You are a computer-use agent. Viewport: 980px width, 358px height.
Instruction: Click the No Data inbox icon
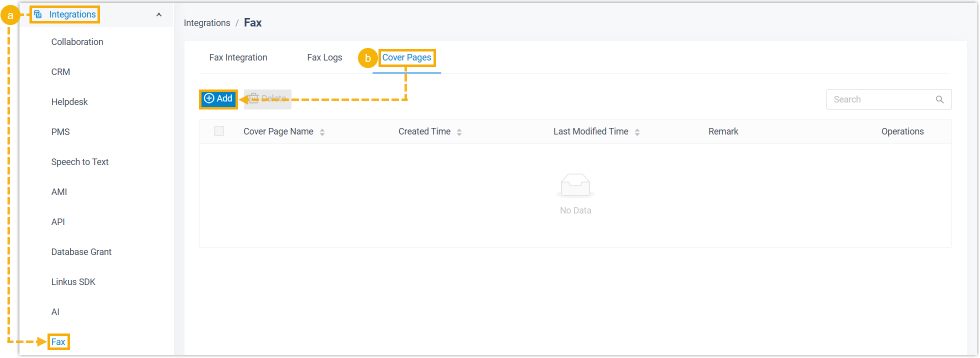[575, 185]
